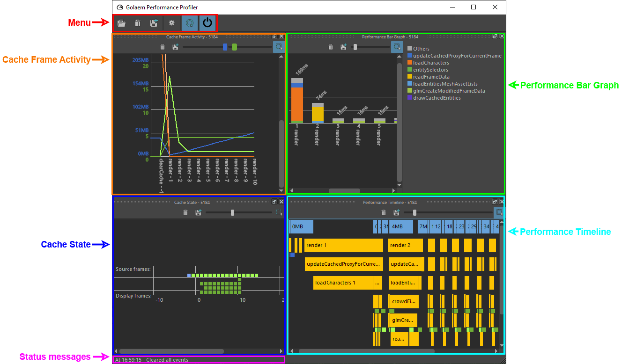The height and width of the screenshot is (364, 629).
Task: Select the 0MB memory block in the timeline
Action: pyautogui.click(x=302, y=226)
